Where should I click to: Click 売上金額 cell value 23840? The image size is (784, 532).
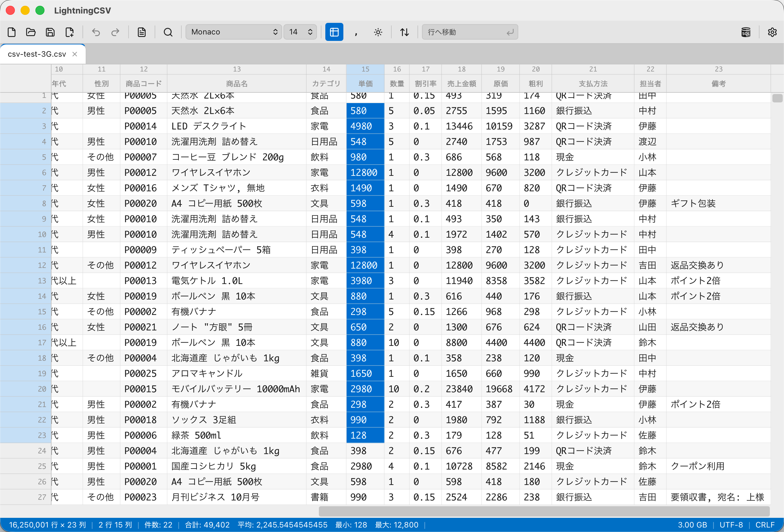pos(462,389)
